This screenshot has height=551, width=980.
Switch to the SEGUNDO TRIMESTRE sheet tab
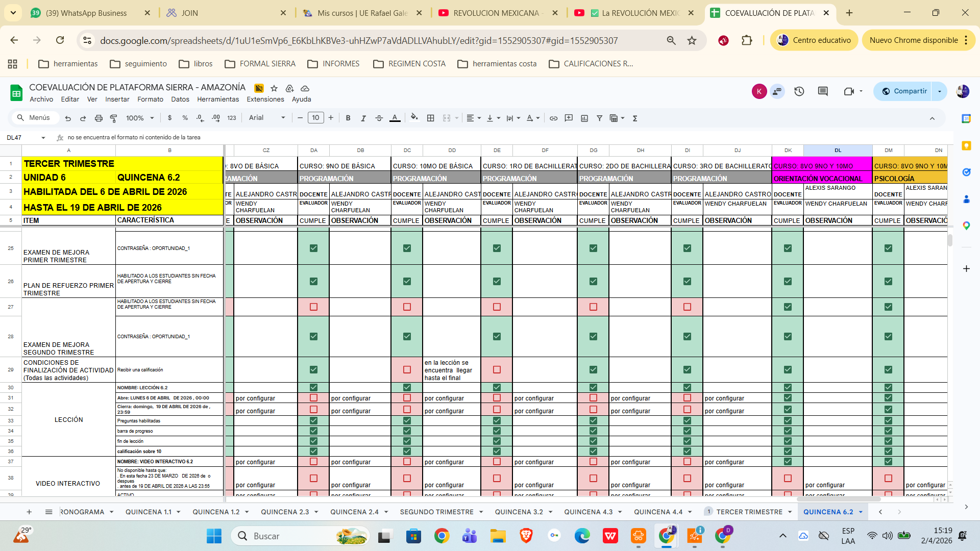(x=436, y=512)
